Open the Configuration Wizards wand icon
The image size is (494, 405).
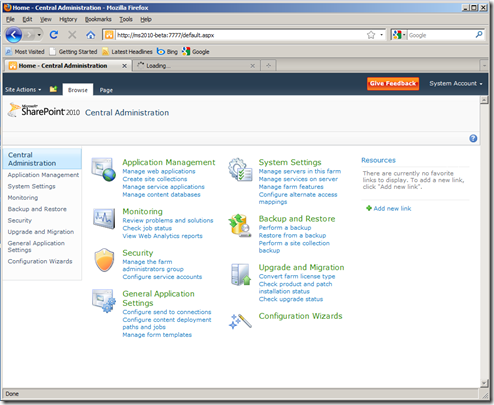[240, 321]
